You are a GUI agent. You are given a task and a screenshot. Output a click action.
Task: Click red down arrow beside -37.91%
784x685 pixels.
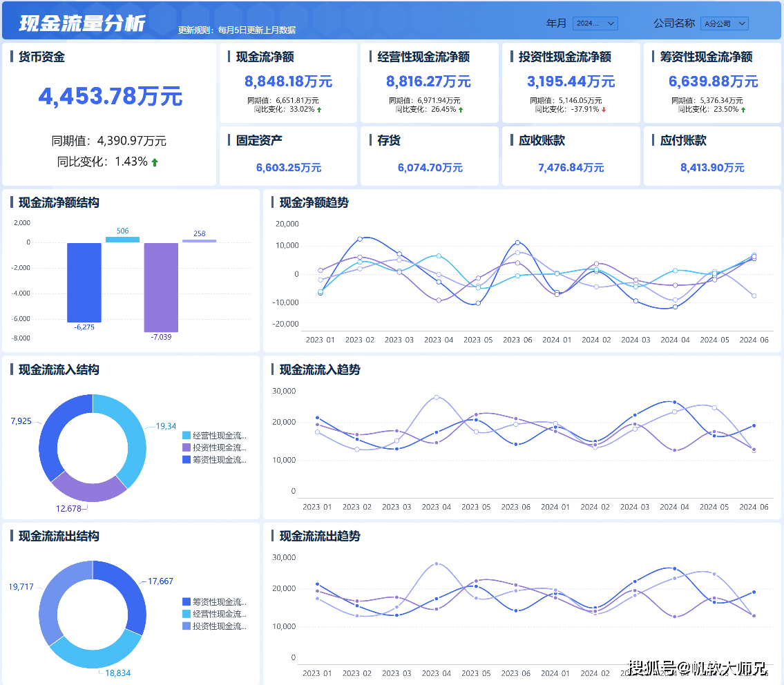[x=604, y=109]
